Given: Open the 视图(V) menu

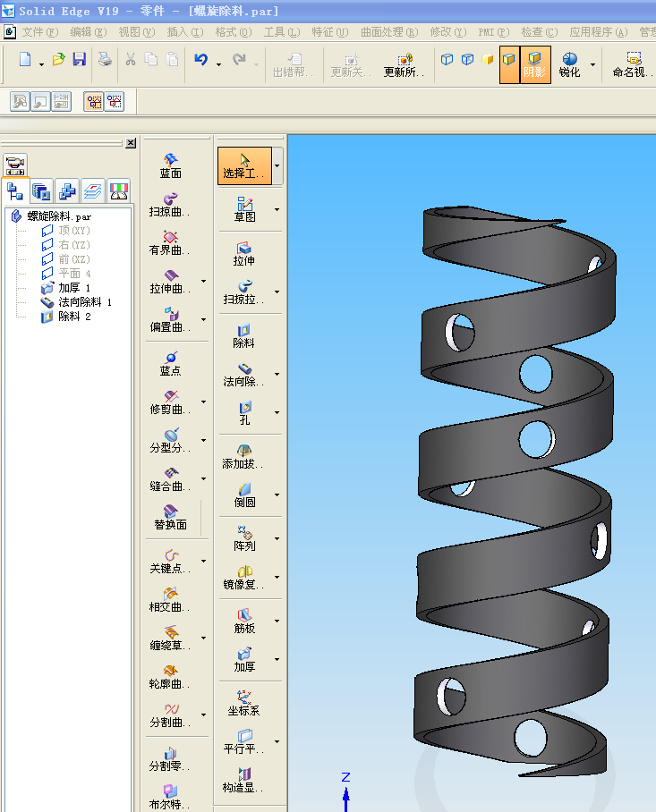Looking at the screenshot, I should pyautogui.click(x=137, y=32).
